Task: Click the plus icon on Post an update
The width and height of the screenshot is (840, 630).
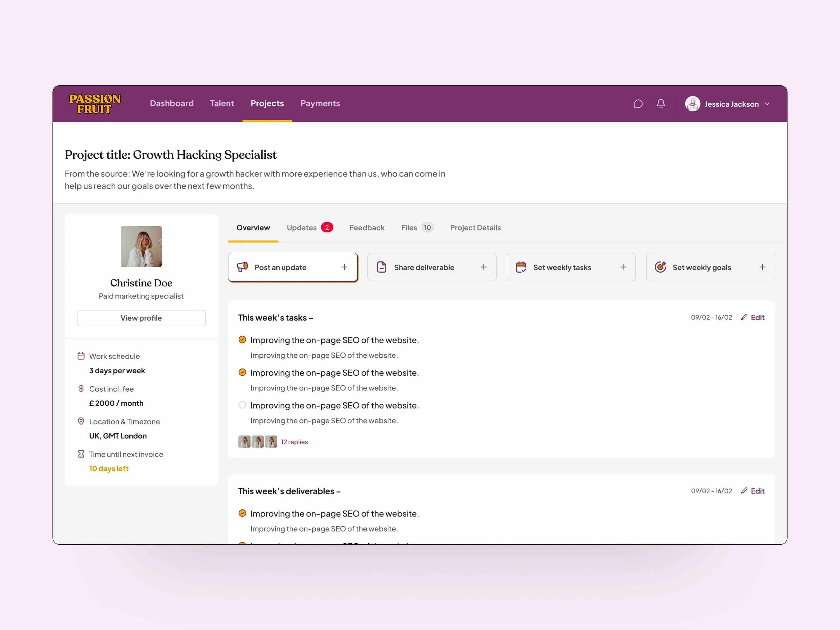Action: [344, 267]
